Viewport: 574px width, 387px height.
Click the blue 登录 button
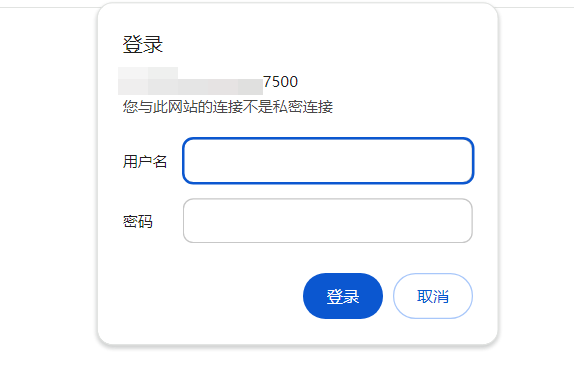tap(343, 296)
